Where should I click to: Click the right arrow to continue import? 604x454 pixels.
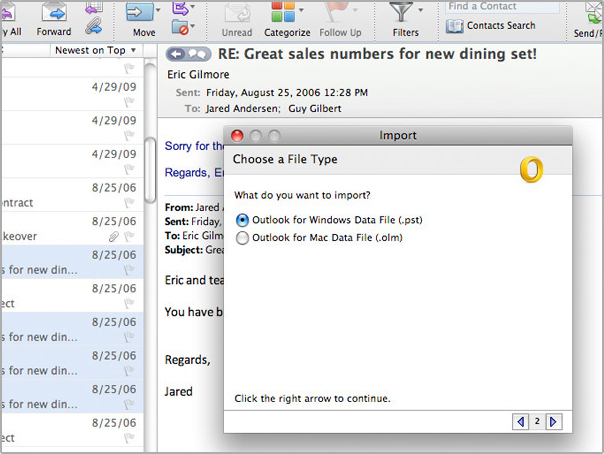pos(554,422)
